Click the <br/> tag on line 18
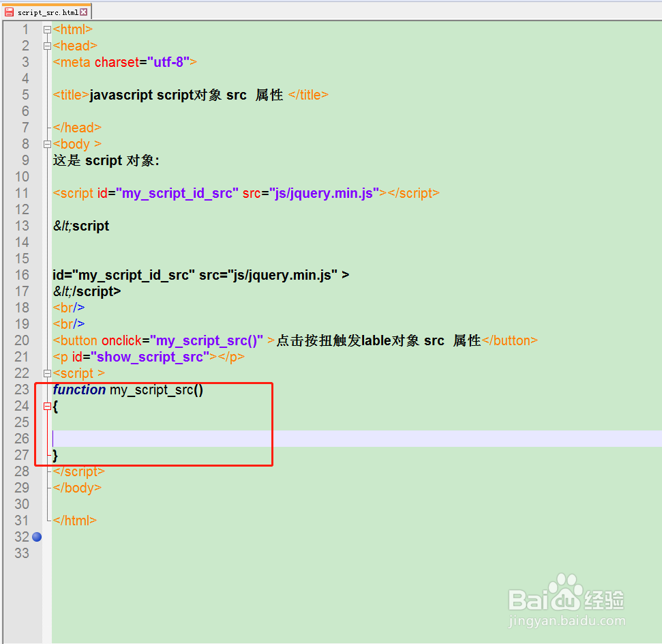662x644 pixels. tap(69, 308)
